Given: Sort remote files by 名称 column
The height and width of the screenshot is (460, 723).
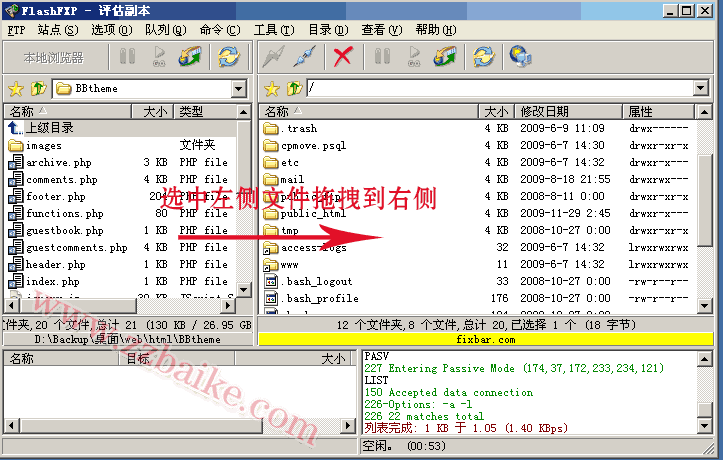Looking at the screenshot, I should pos(369,111).
